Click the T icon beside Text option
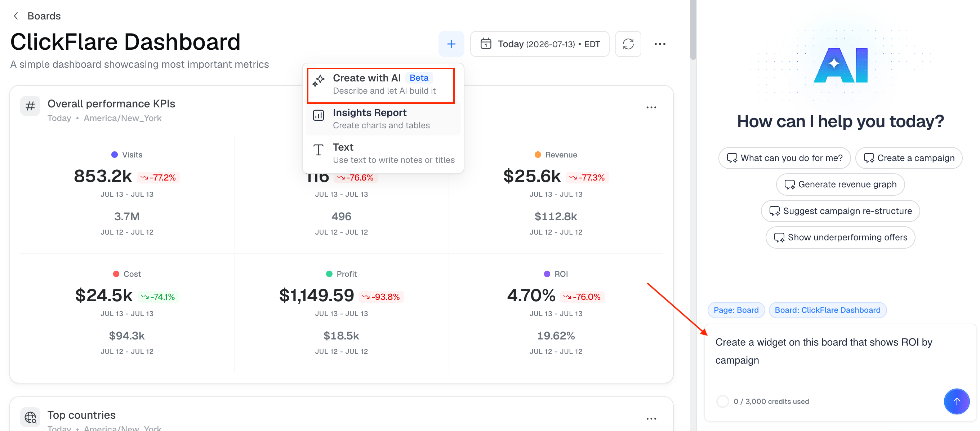 pyautogui.click(x=318, y=150)
